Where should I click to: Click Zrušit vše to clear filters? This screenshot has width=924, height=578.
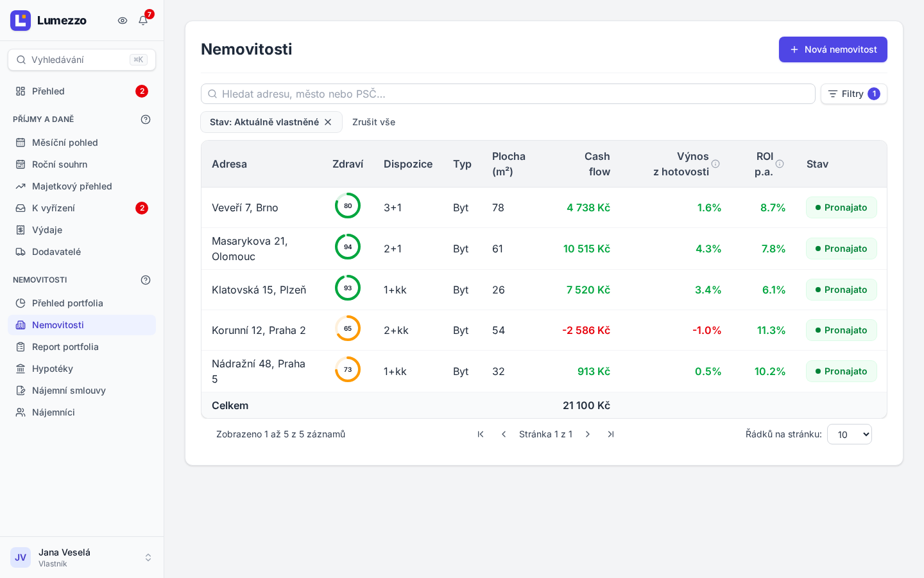pos(373,122)
